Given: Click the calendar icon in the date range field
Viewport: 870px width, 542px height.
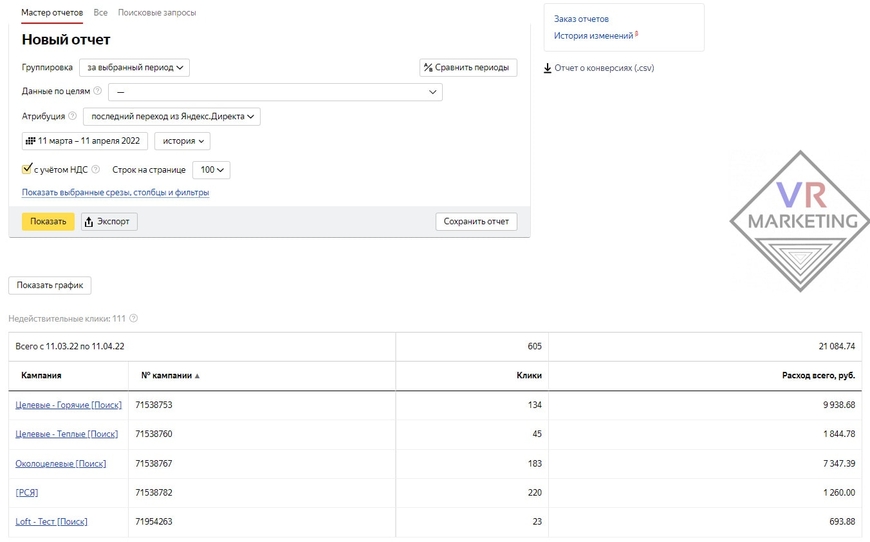Looking at the screenshot, I should 31,141.
